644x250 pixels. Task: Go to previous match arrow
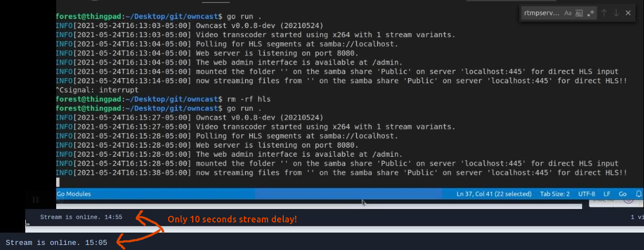[604, 13]
